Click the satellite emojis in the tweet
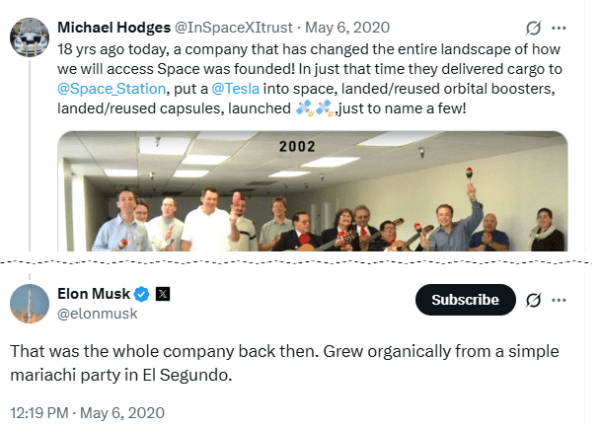600x426 pixels. 311,107
